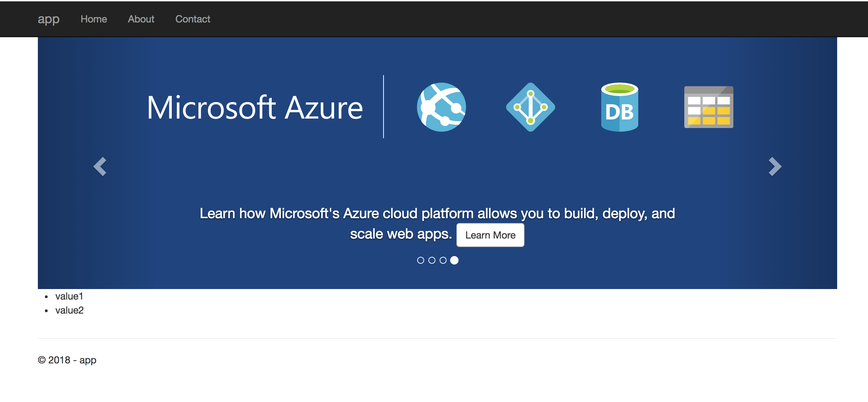The width and height of the screenshot is (868, 402).
Task: Click the yellow table storage icon
Action: click(708, 107)
